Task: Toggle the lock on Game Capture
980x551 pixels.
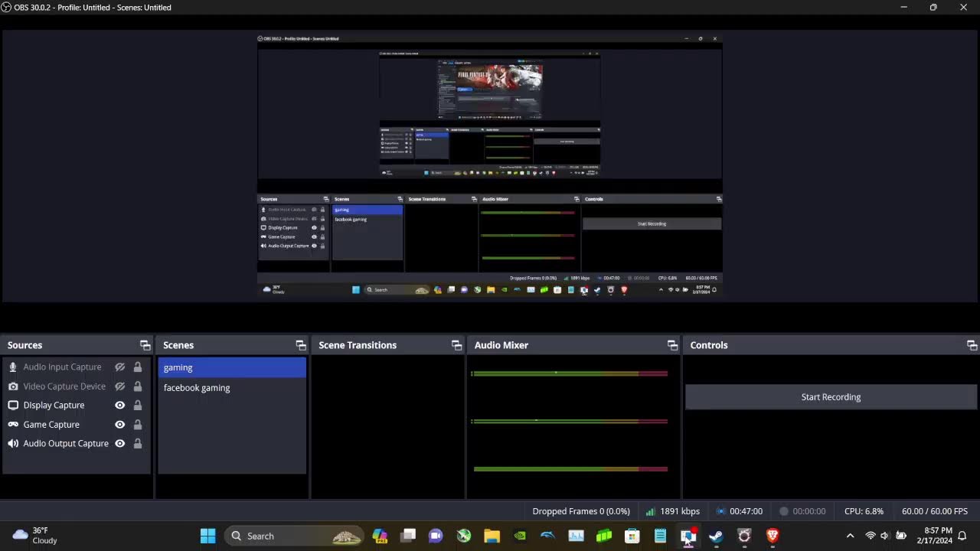Action: click(x=138, y=425)
